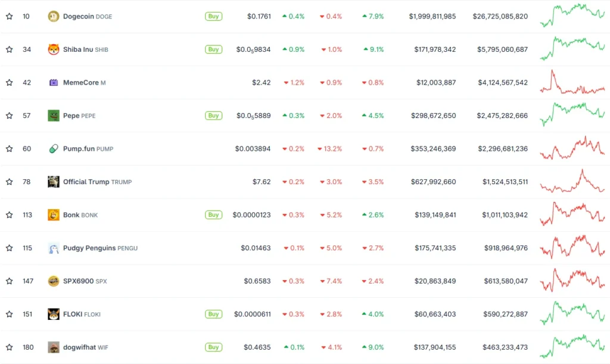The image size is (610, 364).
Task: Click the Shiba Inu coin logo
Action: tap(53, 49)
